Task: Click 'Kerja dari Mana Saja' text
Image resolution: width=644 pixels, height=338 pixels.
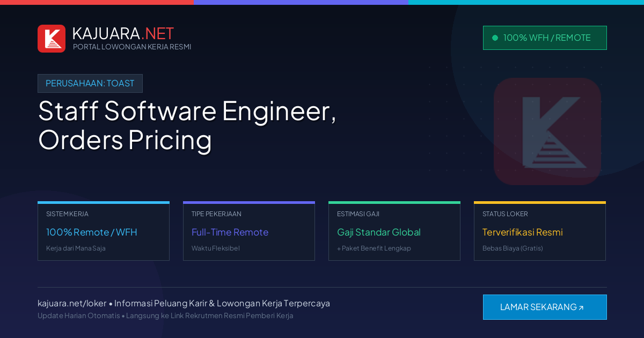Action: tap(76, 248)
